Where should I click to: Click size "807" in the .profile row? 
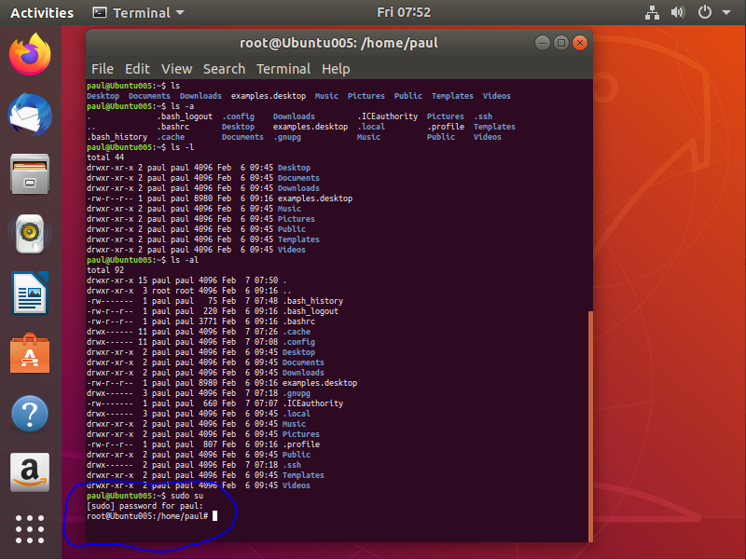[x=211, y=444]
